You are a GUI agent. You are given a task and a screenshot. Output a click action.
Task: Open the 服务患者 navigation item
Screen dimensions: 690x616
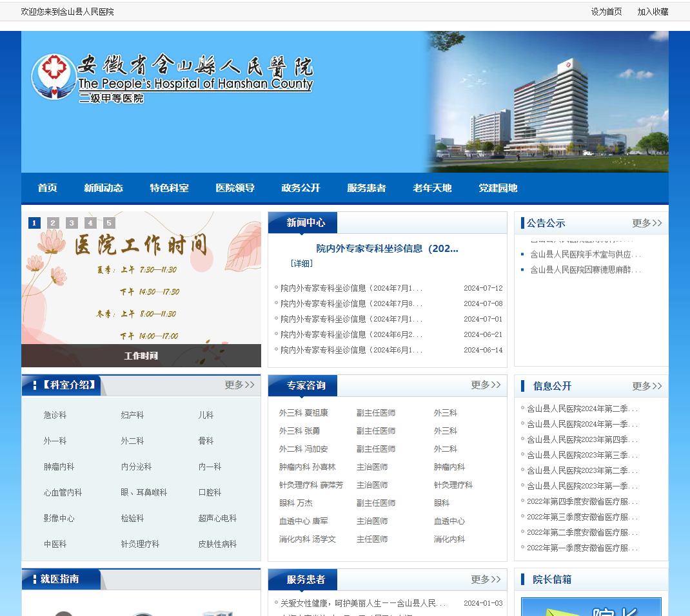(x=366, y=188)
